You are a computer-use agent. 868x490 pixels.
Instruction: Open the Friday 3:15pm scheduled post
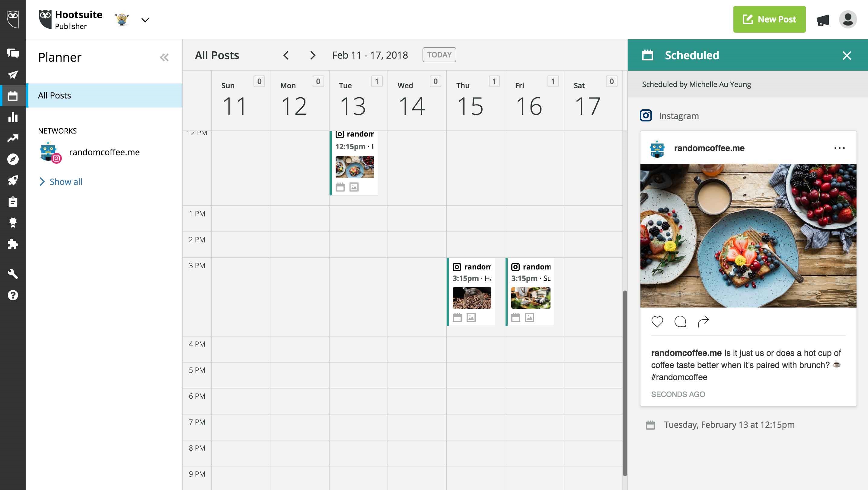[x=530, y=292]
